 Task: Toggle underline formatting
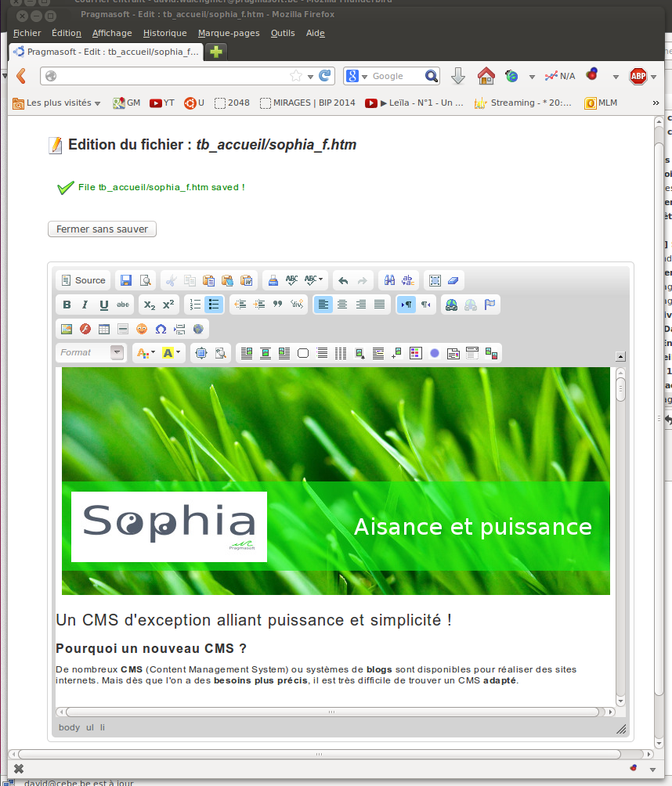[104, 305]
